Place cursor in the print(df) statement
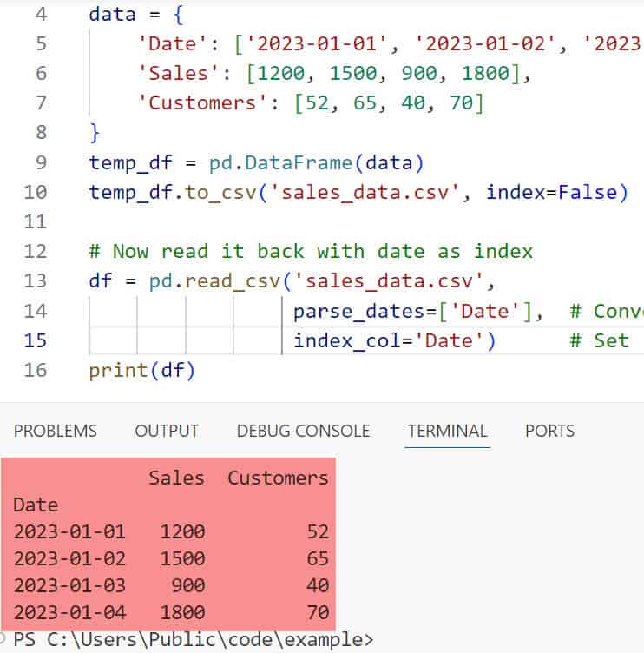The height and width of the screenshot is (653, 644). click(142, 371)
